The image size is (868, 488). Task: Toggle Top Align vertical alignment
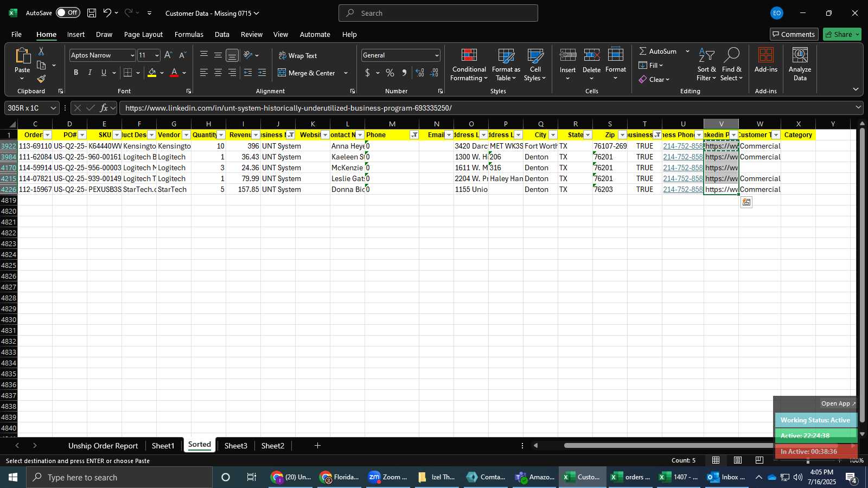pos(204,55)
